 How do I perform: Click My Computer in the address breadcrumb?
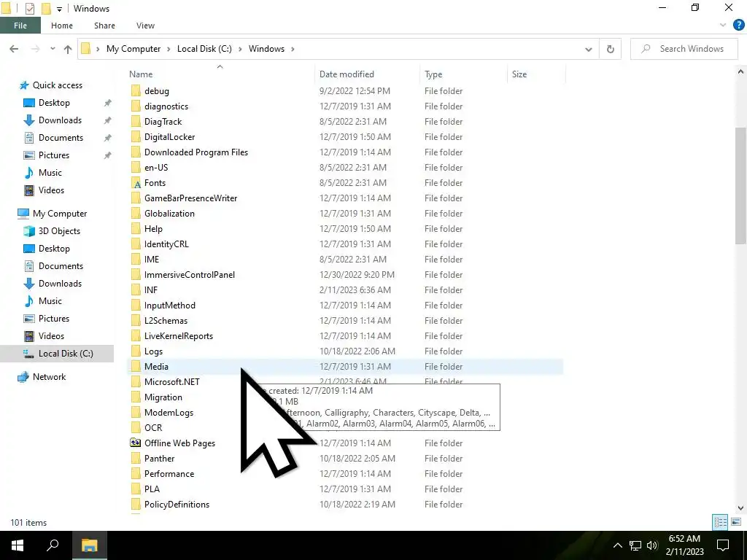133,49
